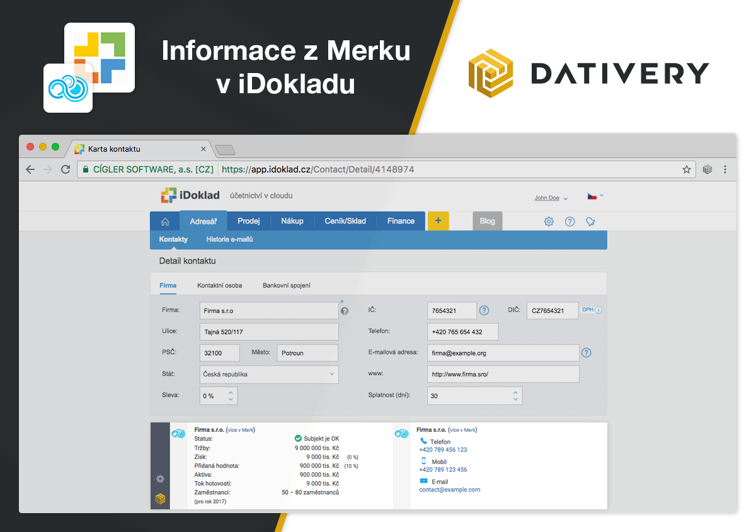Viewport: 756px width, 532px height.
Task: Open John Doe user dropdown
Action: 551,198
